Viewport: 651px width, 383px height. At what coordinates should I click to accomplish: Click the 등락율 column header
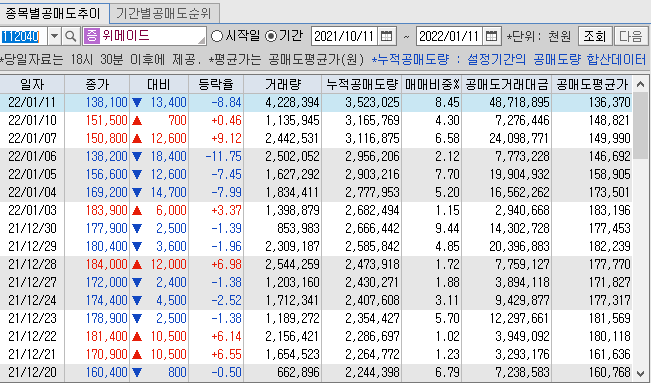(216, 84)
